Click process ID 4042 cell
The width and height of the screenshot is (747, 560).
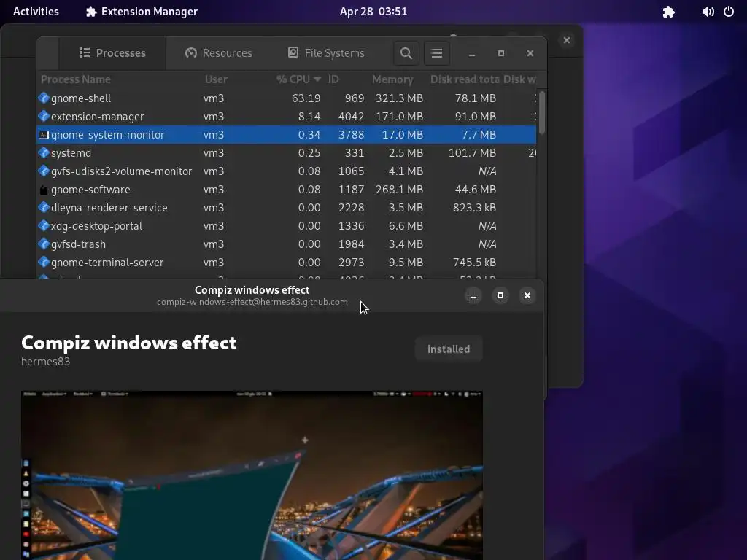(x=351, y=117)
